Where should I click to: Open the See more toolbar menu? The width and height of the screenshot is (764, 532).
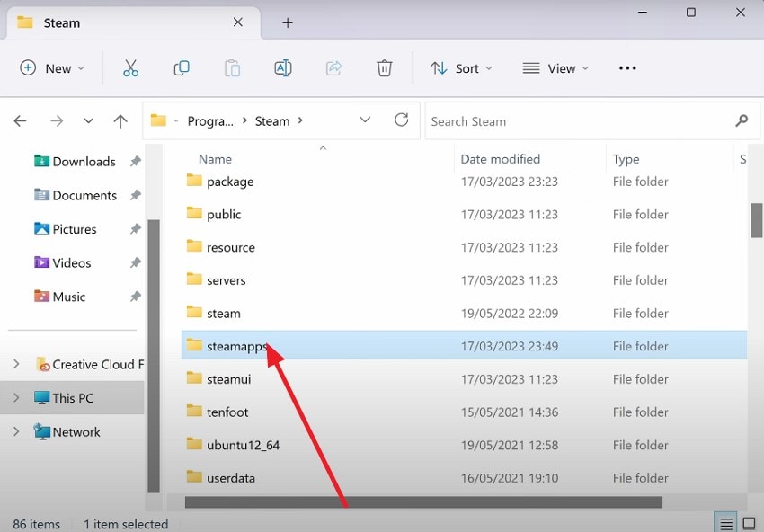tap(626, 67)
